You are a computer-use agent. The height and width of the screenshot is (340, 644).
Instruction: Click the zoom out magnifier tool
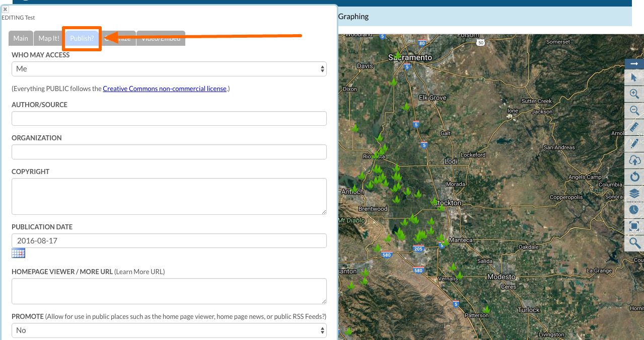634,111
